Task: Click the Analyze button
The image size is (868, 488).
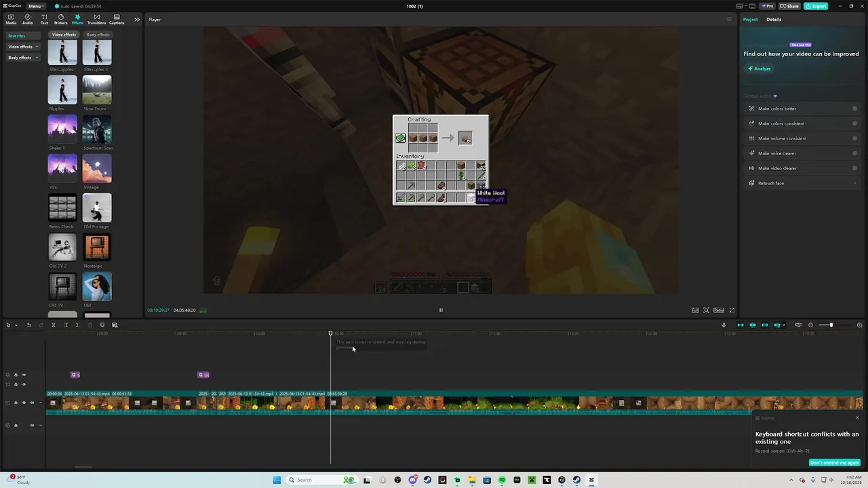Action: coord(759,68)
